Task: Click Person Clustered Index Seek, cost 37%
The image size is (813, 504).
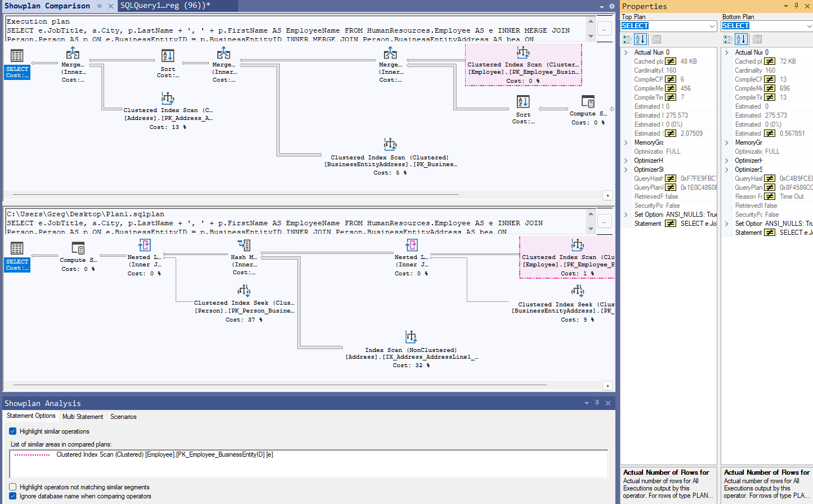Action: coord(244,304)
